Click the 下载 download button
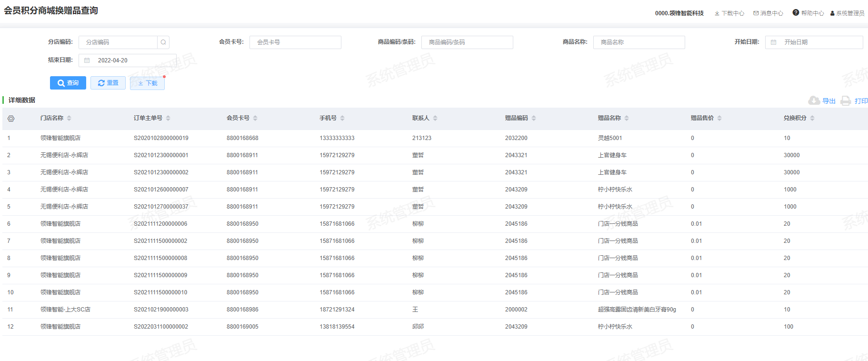 (147, 83)
